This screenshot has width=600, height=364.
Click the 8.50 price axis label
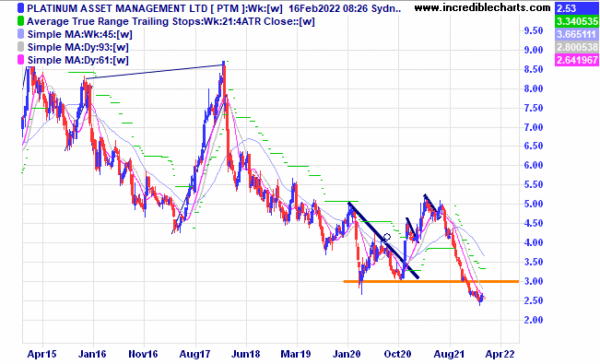click(x=534, y=69)
